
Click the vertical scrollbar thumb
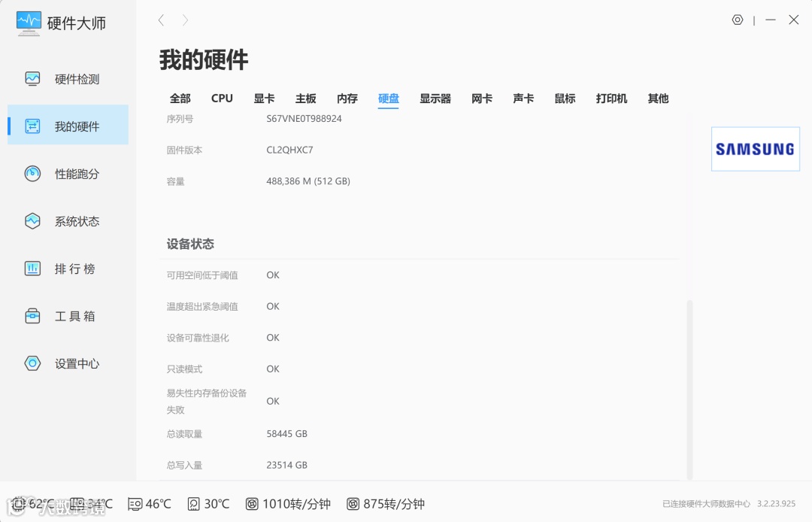coord(689,390)
